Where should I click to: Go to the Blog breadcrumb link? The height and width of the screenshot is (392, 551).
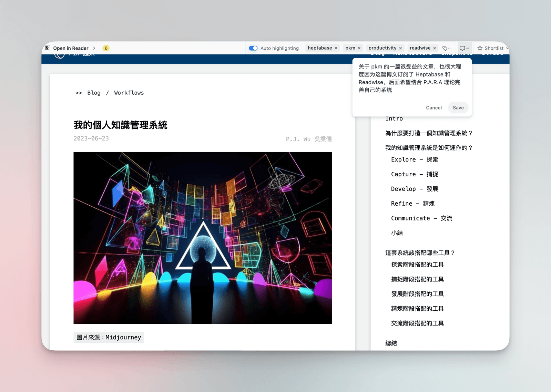94,93
